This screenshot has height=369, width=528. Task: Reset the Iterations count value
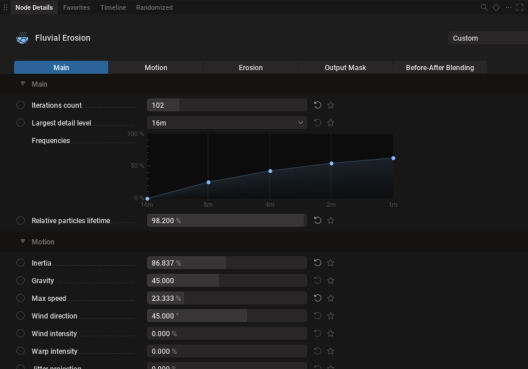point(317,105)
